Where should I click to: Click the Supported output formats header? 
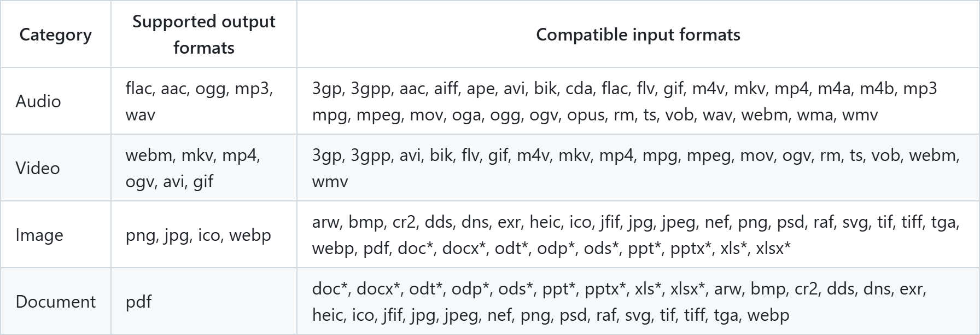[x=203, y=34]
